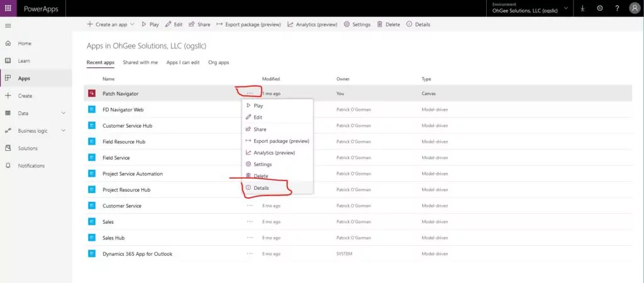
Task: Open the Project Resource Hub app name
Action: coord(126,190)
